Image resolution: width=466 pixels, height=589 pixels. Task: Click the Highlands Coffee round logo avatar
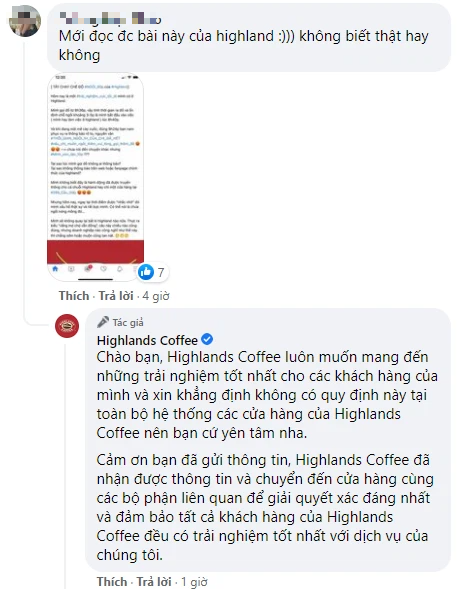(67, 326)
